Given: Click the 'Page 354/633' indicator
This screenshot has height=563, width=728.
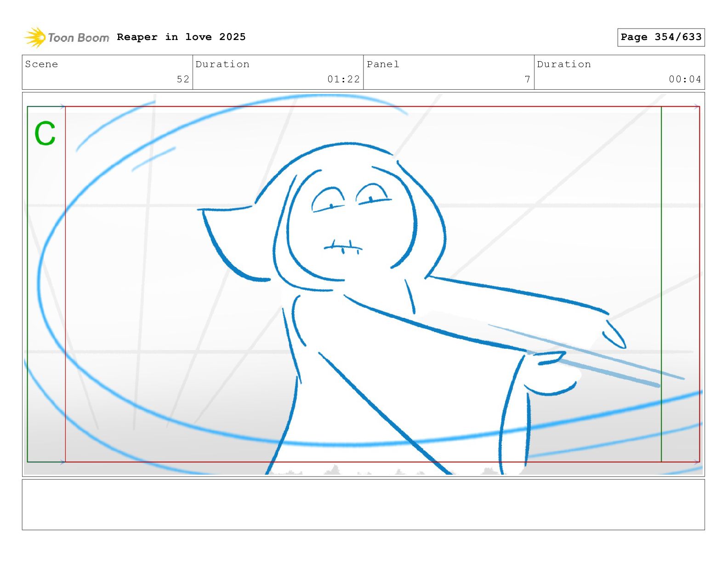Looking at the screenshot, I should (661, 37).
